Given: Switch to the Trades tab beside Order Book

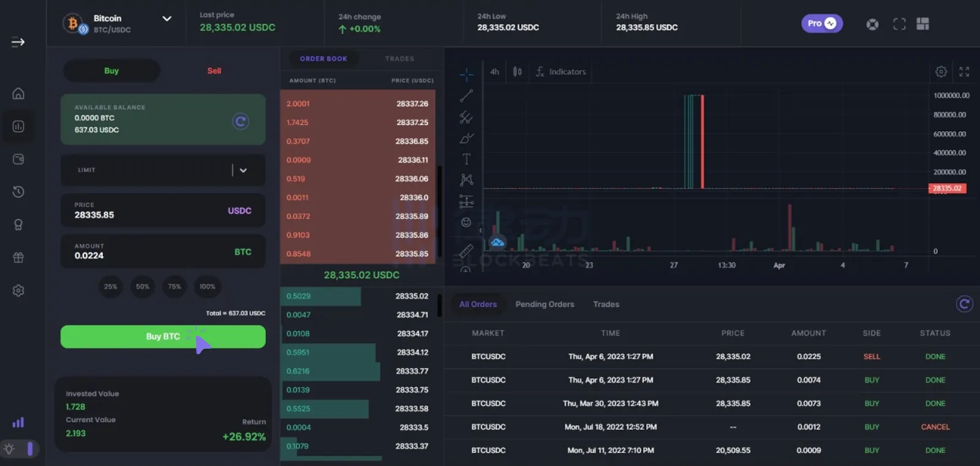Looking at the screenshot, I should tap(399, 59).
